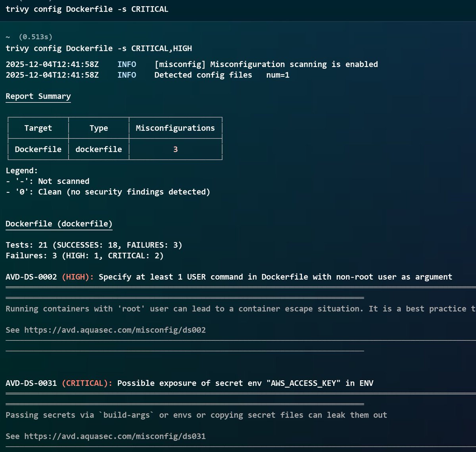Click the 'Tests: 21 (SUCCESSES: 18, FAILURES: 3)' line
The width and height of the screenshot is (476, 452).
pyautogui.click(x=94, y=245)
